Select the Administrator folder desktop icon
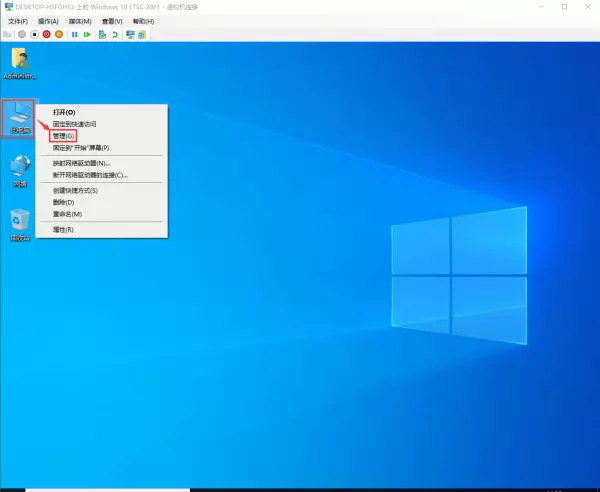600x492 pixels. [20, 64]
